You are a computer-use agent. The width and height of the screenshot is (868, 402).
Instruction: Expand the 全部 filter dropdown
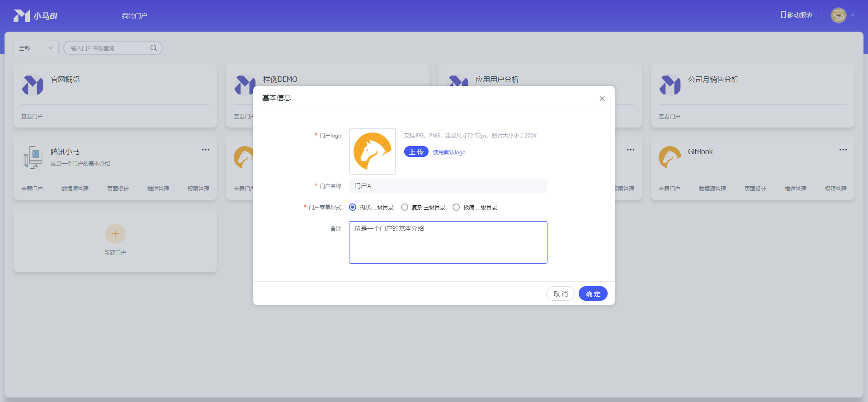36,48
